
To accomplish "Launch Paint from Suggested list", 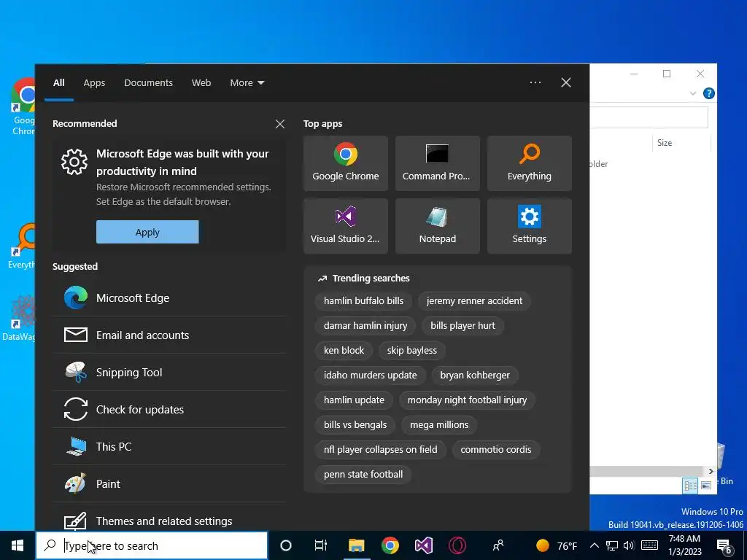I will pos(169,484).
